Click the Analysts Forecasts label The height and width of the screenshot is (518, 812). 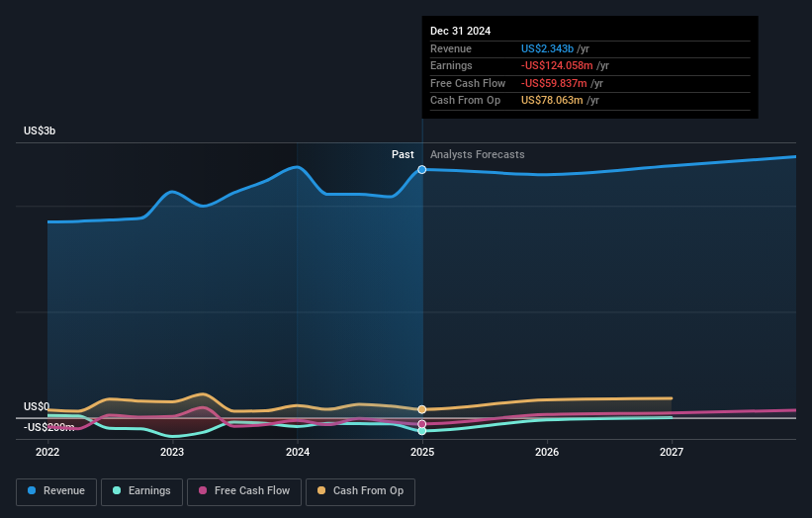pos(477,155)
